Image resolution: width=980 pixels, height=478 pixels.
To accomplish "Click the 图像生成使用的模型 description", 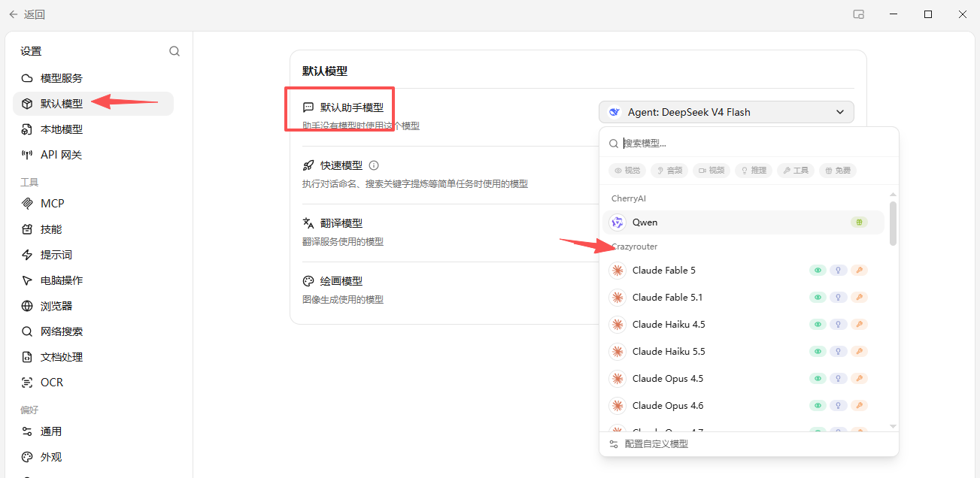I will pyautogui.click(x=343, y=300).
